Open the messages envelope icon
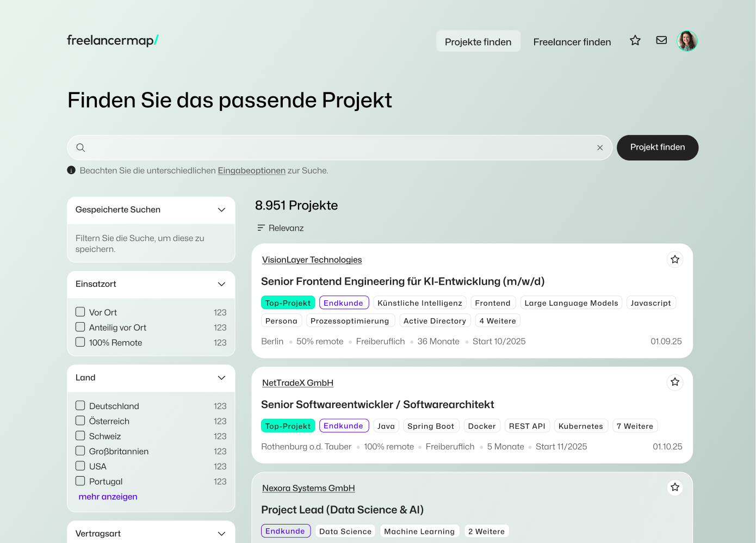The image size is (756, 543). (x=661, y=40)
